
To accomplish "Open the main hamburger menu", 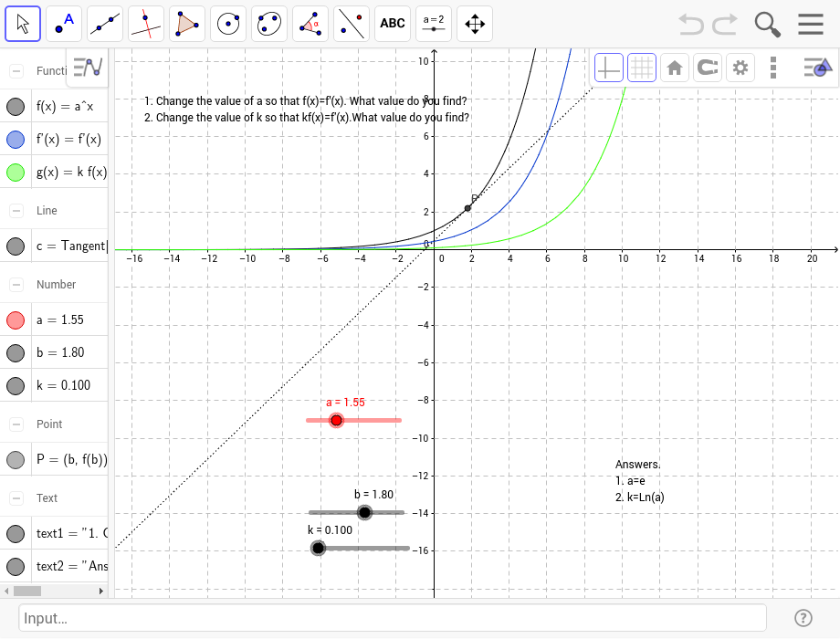I will click(x=811, y=24).
